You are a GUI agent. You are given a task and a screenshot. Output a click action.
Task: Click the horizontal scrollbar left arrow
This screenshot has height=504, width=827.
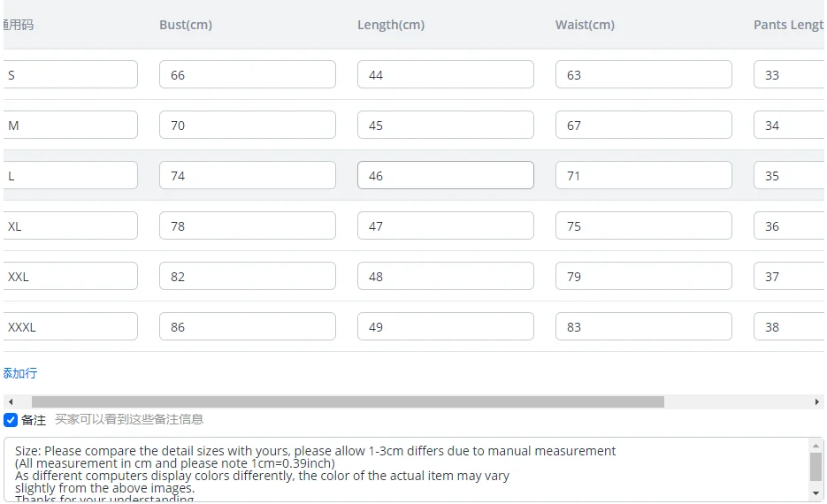tap(11, 401)
